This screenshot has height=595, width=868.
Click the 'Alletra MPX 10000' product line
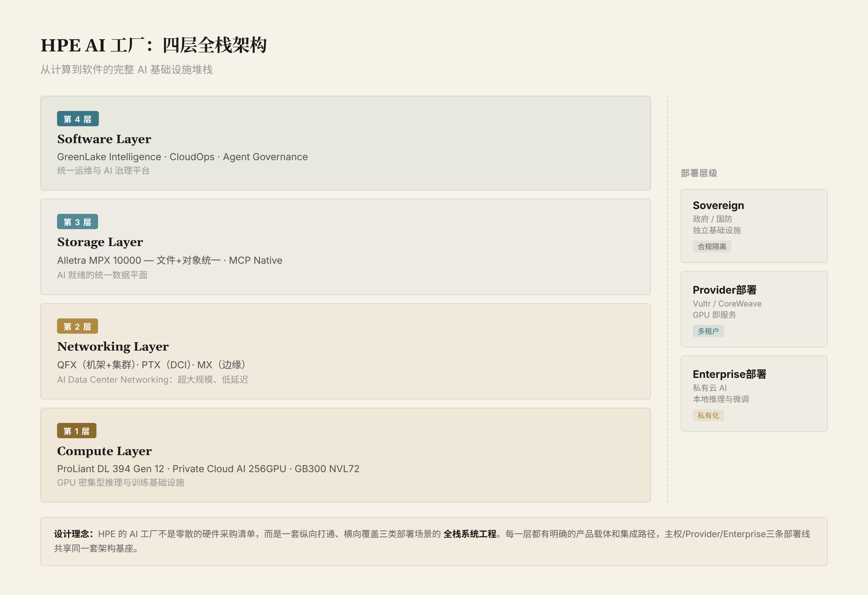click(169, 261)
